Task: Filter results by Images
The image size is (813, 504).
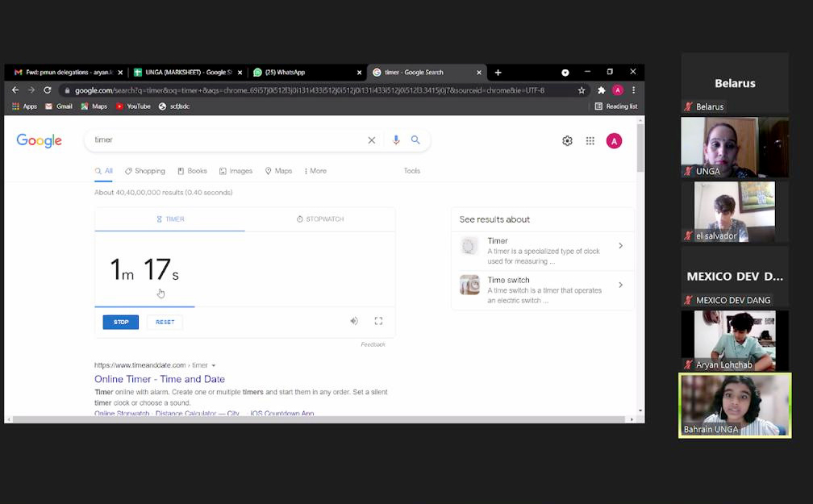Action: click(x=236, y=171)
